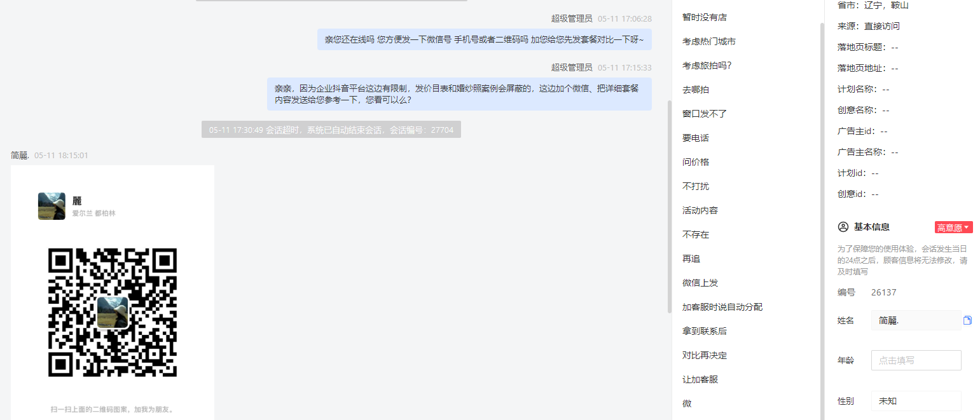Click the 计划id row
The height and width of the screenshot is (420, 980).
point(858,173)
